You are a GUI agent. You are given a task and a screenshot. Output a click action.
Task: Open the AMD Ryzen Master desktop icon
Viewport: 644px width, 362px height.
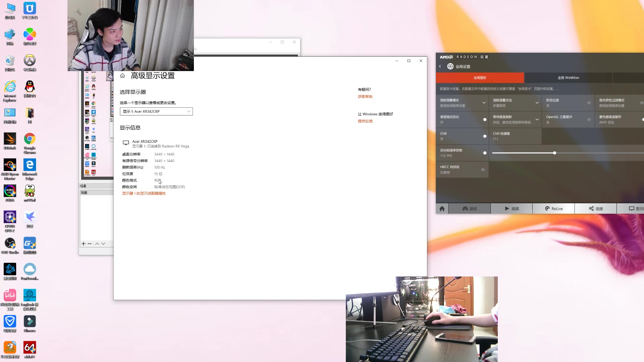coord(10,165)
